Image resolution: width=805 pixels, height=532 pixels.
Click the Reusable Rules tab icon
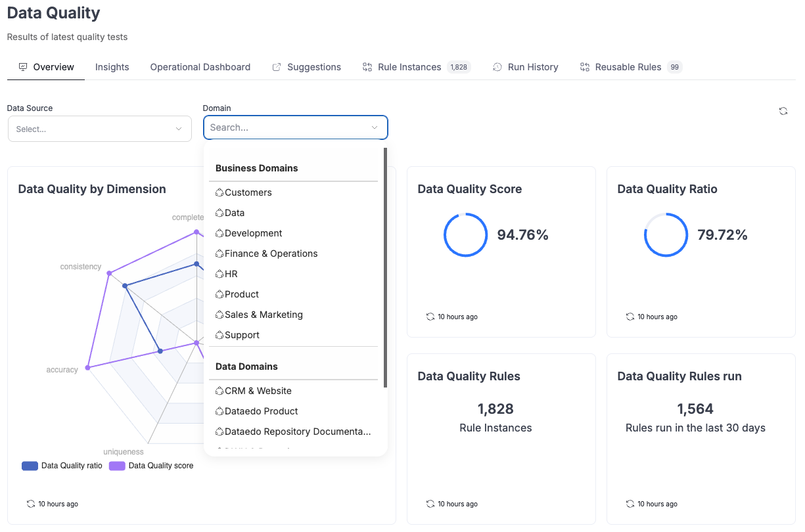[585, 67]
